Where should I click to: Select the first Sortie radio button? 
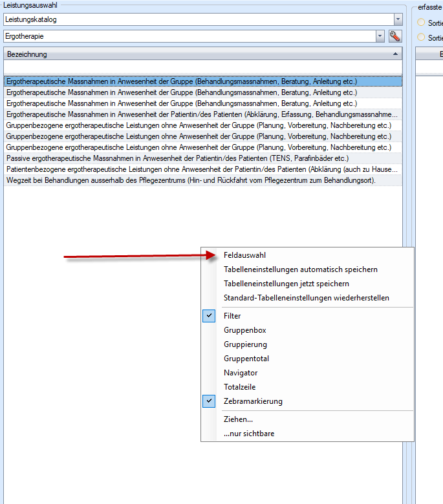(x=421, y=23)
